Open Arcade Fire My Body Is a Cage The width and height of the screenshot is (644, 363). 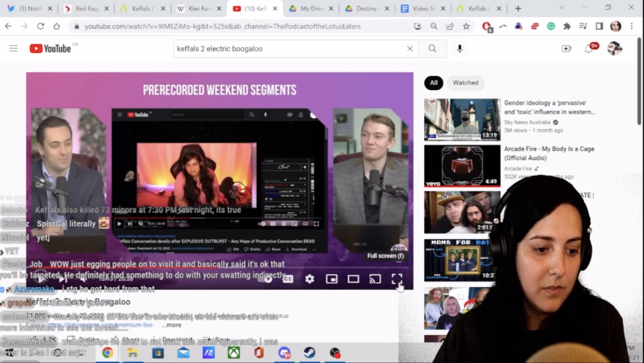(549, 153)
